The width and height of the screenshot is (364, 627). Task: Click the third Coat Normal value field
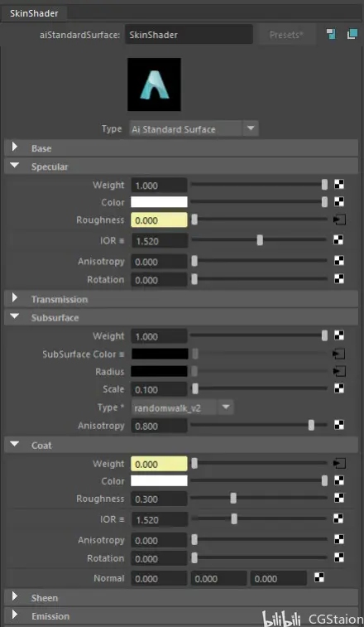(x=279, y=579)
